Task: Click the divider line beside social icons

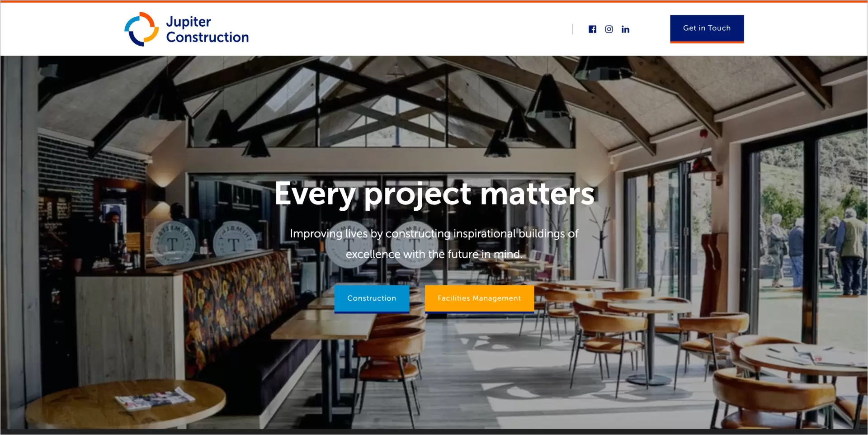Action: click(x=573, y=29)
